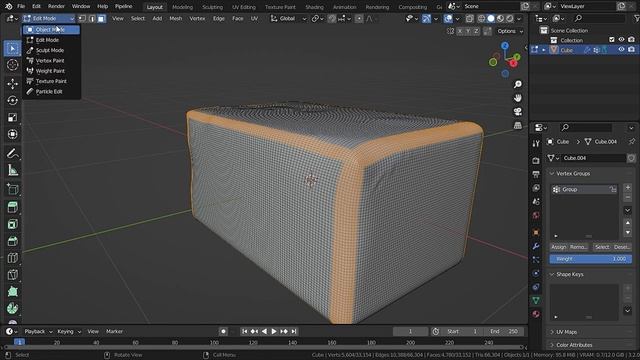Jump to the timeline end frame
The width and height of the screenshot is (640, 360).
(x=294, y=331)
